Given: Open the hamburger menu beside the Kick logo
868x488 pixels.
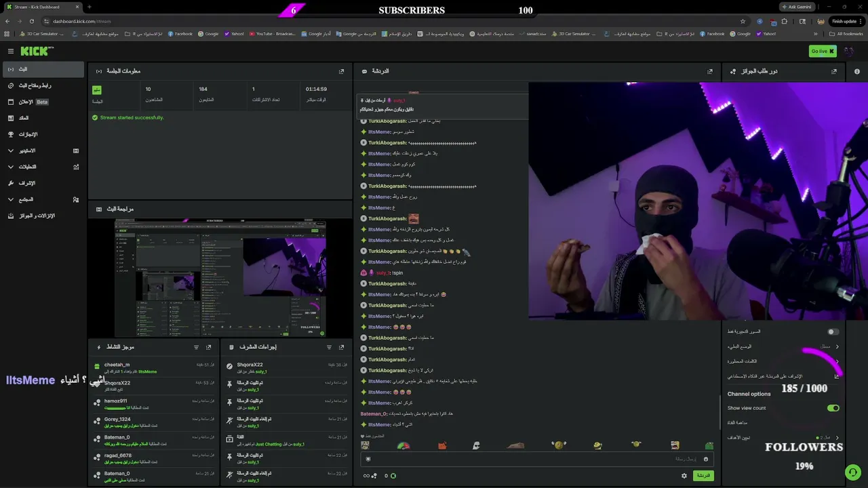Looking at the screenshot, I should (x=11, y=51).
